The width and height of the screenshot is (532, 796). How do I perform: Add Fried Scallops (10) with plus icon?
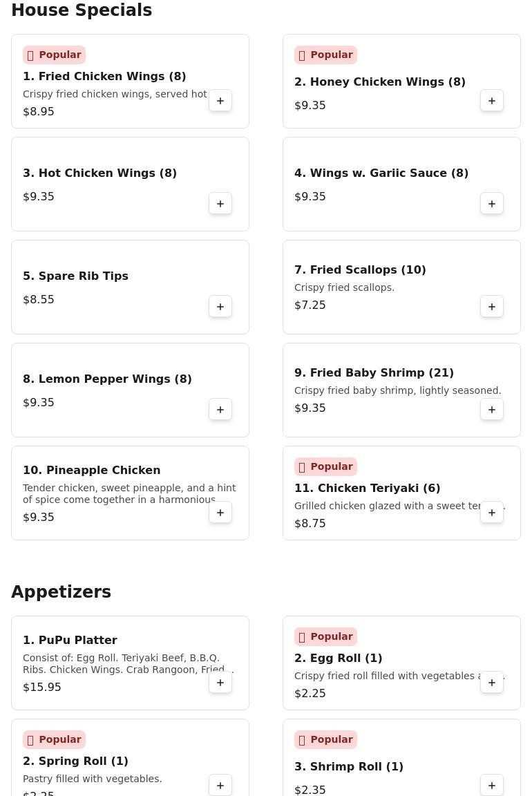pos(492,307)
